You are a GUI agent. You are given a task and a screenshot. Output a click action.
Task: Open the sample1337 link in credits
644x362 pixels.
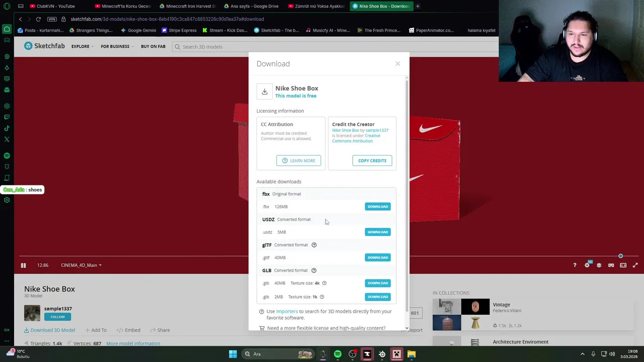[x=377, y=130]
